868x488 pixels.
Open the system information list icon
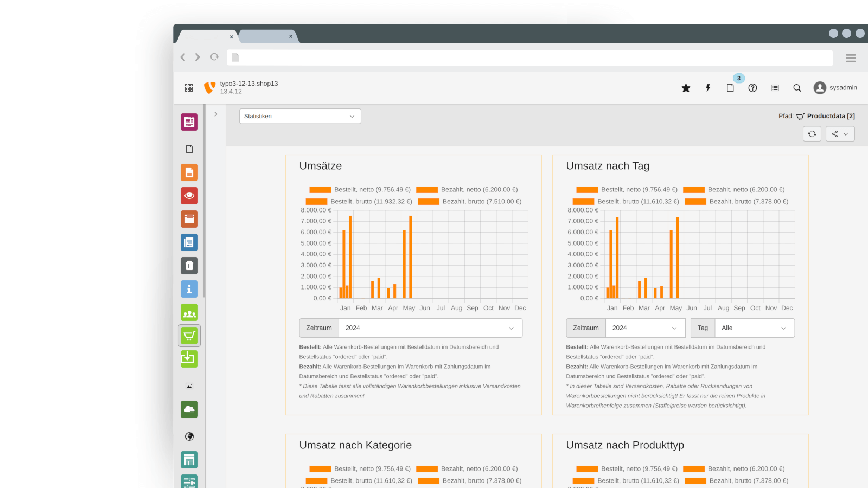click(x=775, y=88)
